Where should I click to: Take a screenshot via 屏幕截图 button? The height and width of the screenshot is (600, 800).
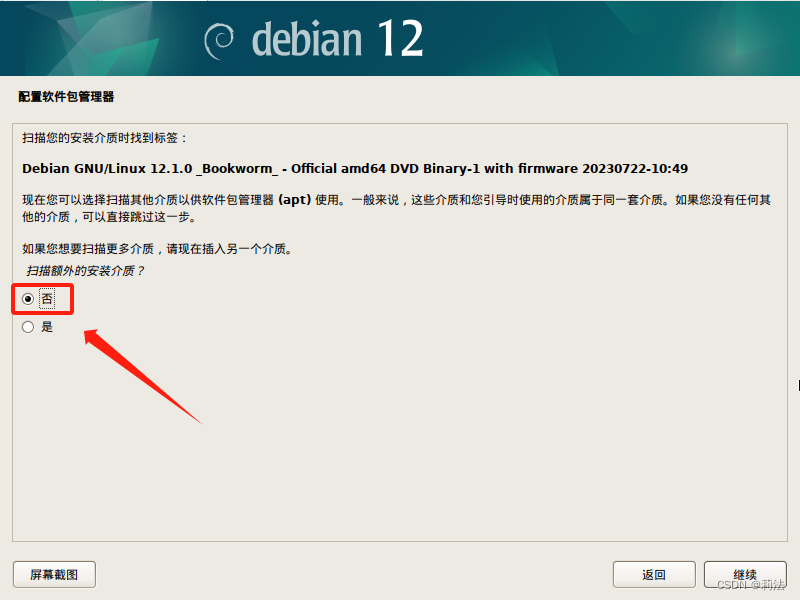point(54,574)
